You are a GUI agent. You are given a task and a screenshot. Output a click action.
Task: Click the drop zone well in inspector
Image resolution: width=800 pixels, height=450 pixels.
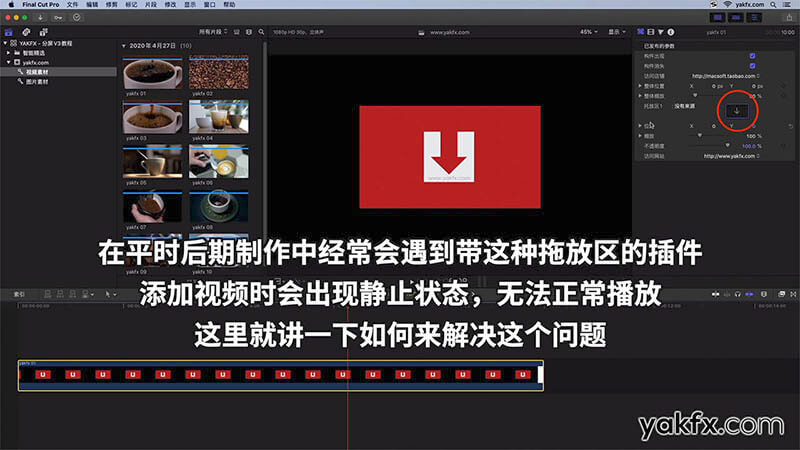coord(737,111)
